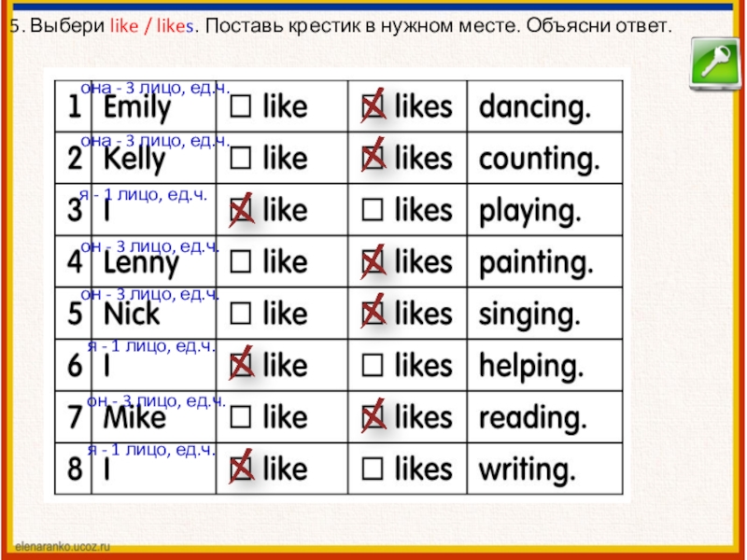Click the word 'counting.'
The height and width of the screenshot is (560, 747).
click(539, 160)
